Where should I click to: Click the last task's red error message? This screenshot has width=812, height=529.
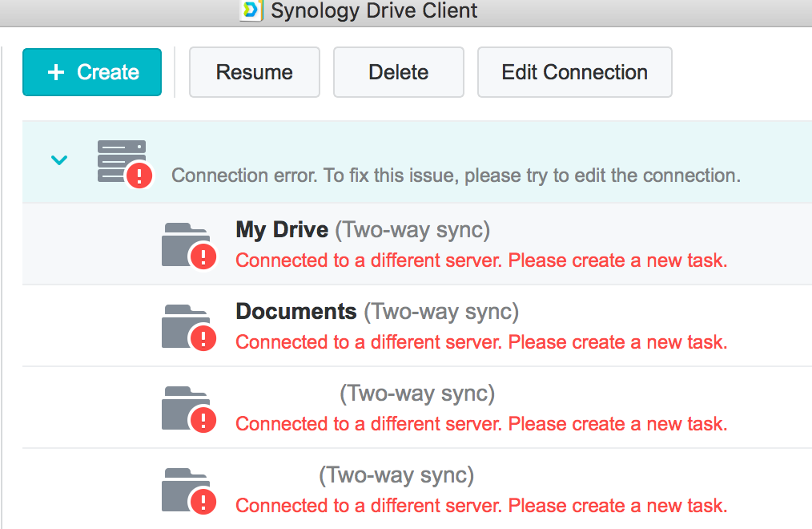click(481, 506)
